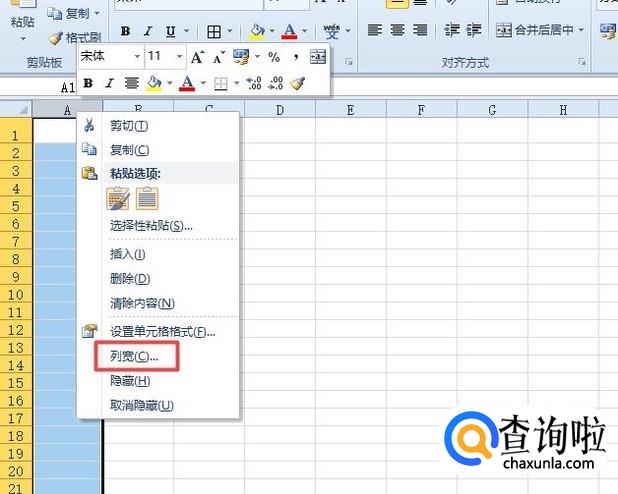The image size is (618, 494).
Task: Click 合并后居中 Merge and Center button
Action: point(535,30)
